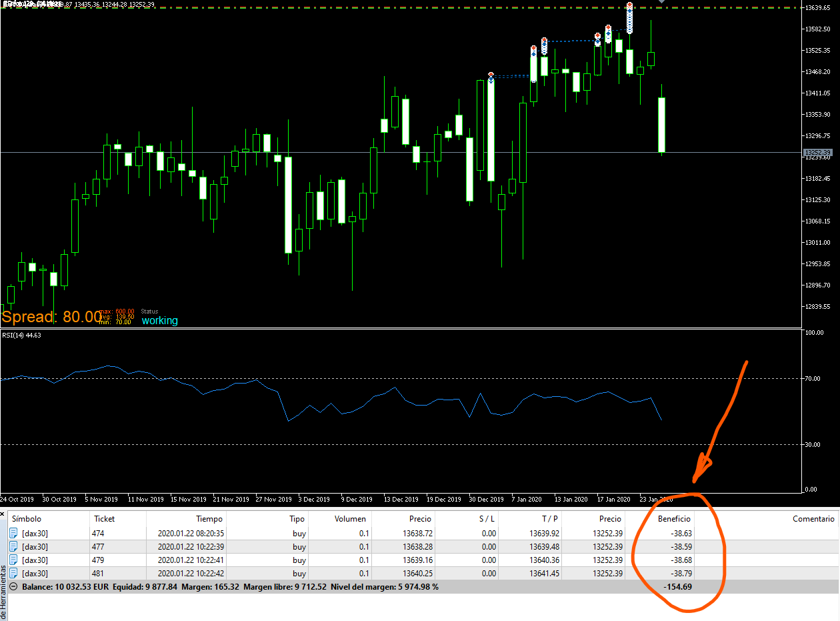This screenshot has width=840, height=621.
Task: Click time 2020.01.22 10:22:39
Action: click(191, 546)
